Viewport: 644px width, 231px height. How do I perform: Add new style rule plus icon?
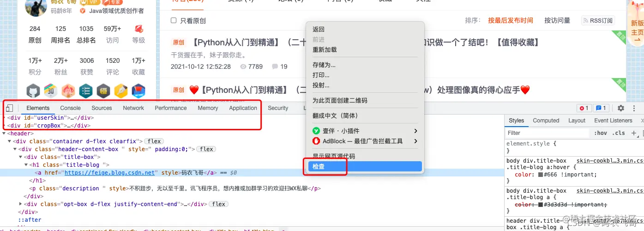634,133
